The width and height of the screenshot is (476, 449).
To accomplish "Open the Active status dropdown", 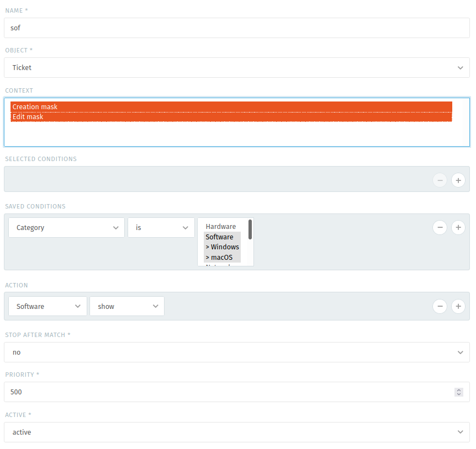I will click(x=237, y=432).
